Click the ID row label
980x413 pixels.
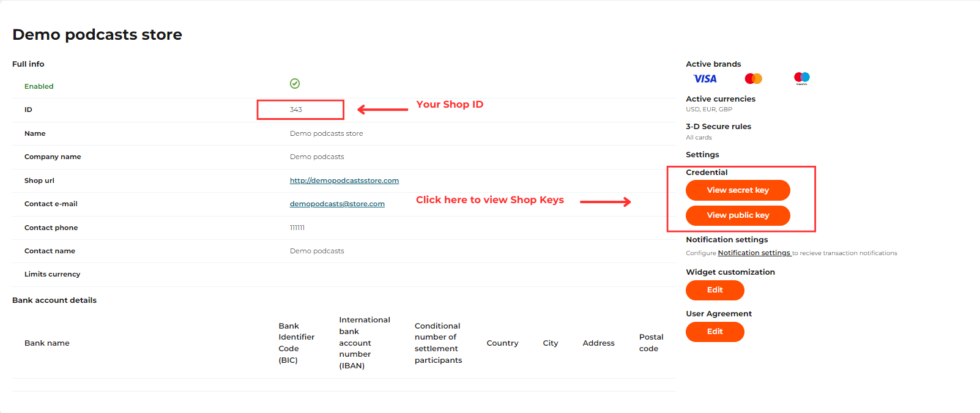click(x=28, y=110)
